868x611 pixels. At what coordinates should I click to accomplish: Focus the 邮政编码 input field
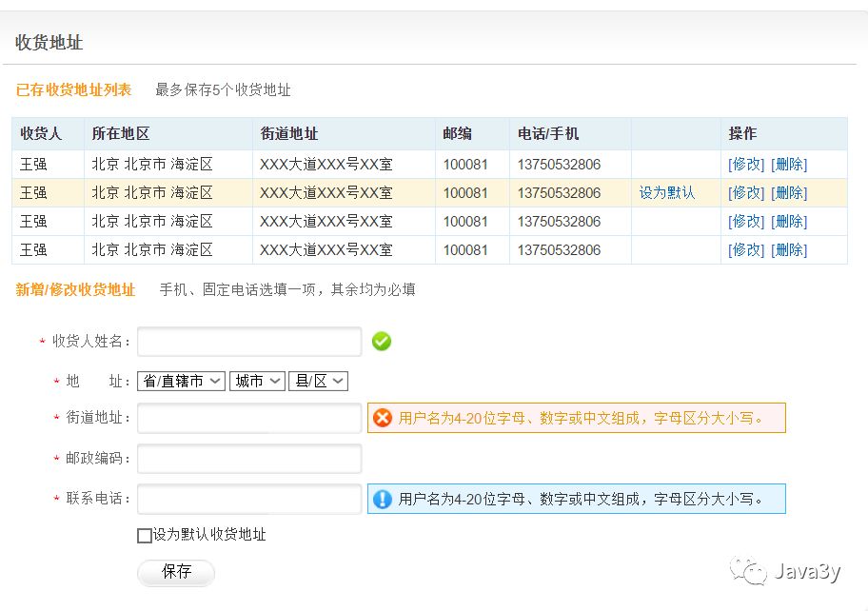249,459
